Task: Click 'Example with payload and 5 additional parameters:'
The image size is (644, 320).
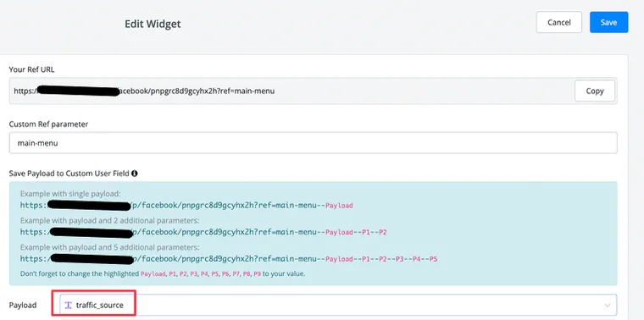Action: (109, 247)
